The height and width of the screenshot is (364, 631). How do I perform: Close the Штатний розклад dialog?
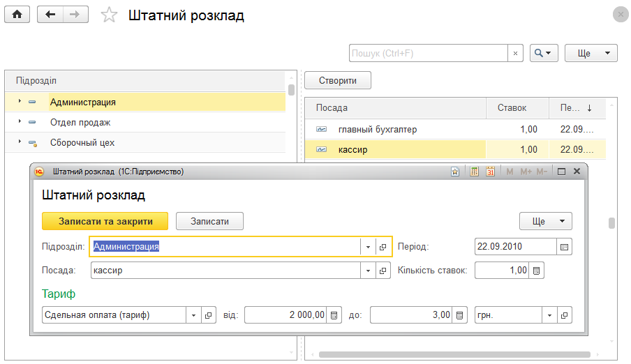pos(577,172)
